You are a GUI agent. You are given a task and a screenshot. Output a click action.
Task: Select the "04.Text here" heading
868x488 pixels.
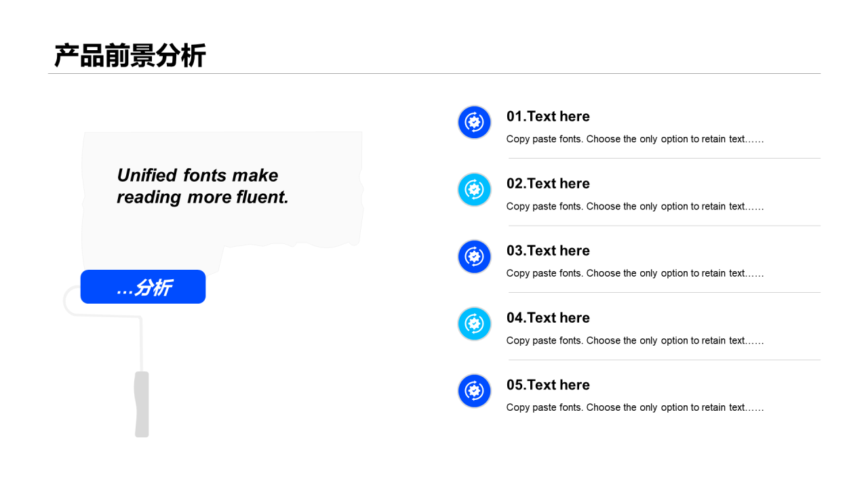[548, 318]
